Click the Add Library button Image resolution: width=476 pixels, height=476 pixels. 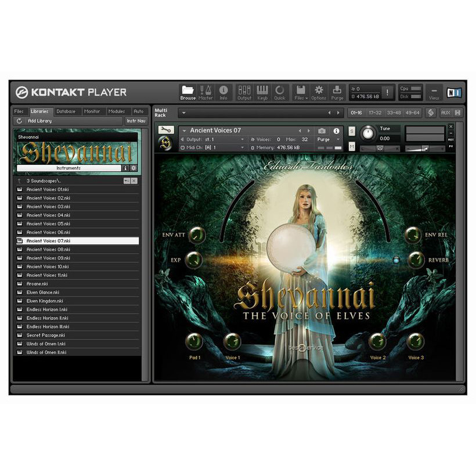pyautogui.click(x=40, y=121)
